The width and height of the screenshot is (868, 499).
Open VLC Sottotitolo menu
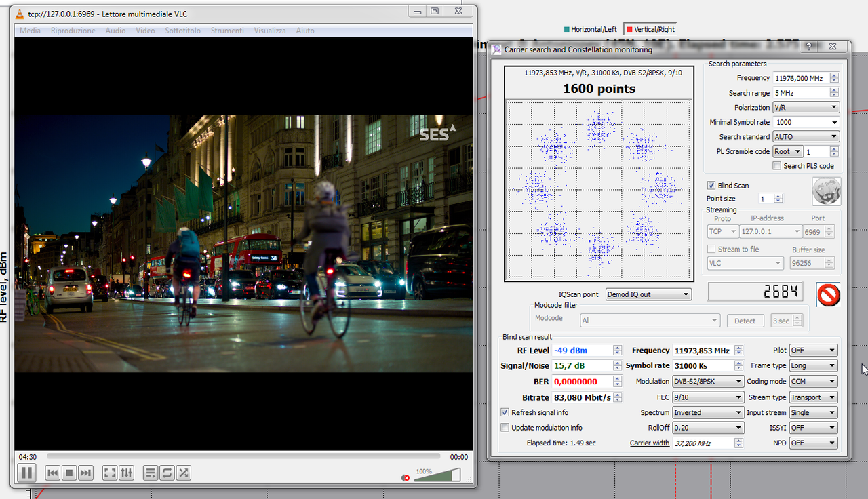pyautogui.click(x=183, y=31)
